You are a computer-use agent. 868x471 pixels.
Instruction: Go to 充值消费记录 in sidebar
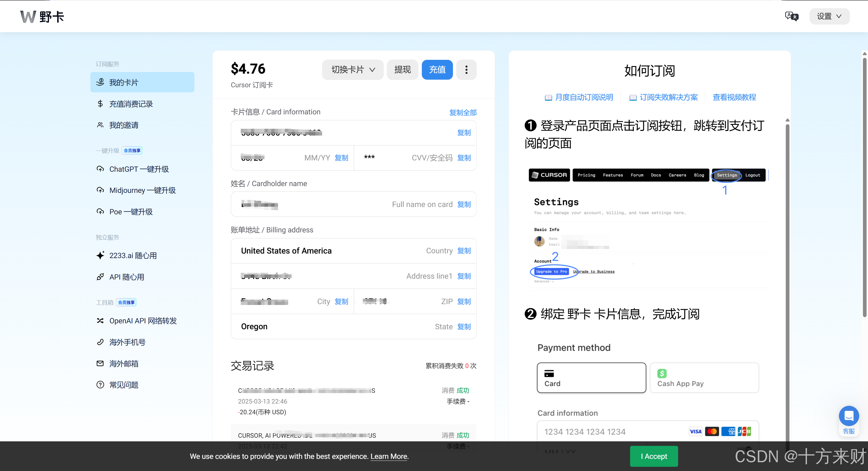[131, 104]
